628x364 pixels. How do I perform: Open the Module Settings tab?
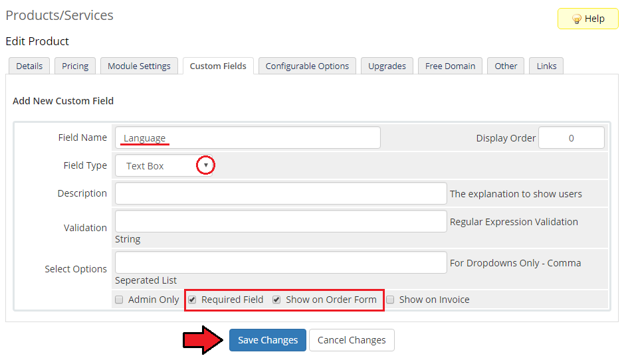click(x=139, y=66)
